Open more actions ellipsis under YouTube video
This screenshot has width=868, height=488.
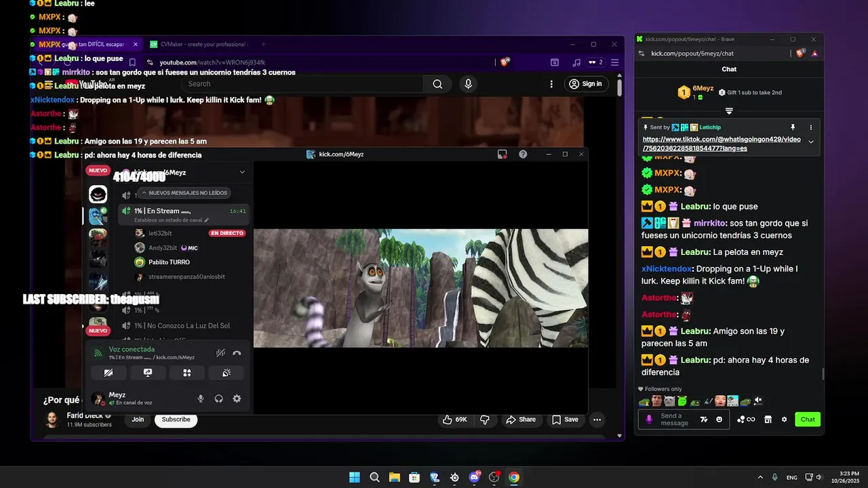tap(597, 420)
